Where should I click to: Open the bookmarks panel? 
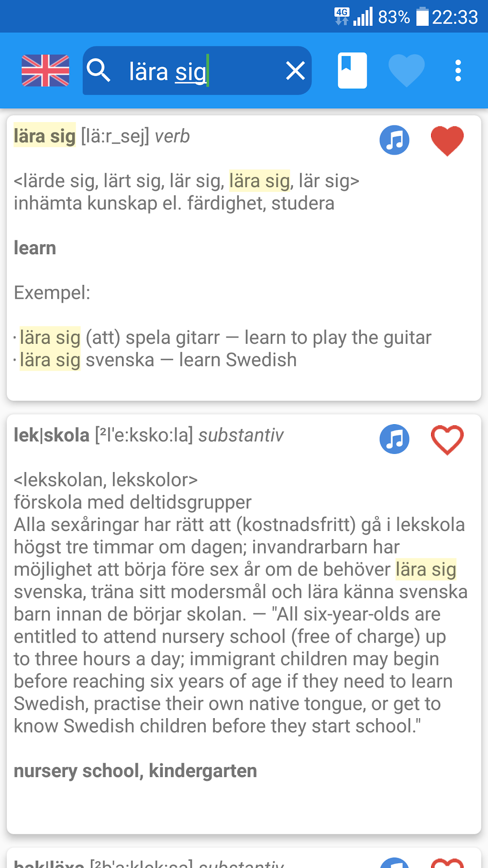352,70
